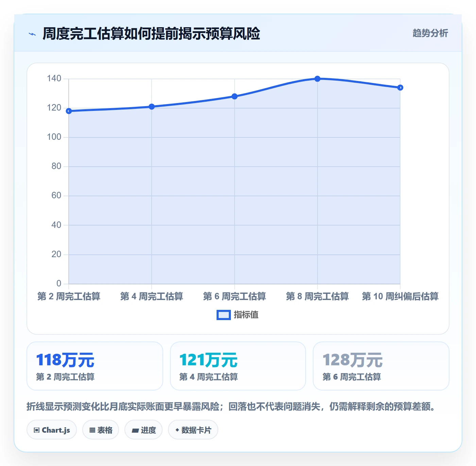The image size is (476, 466).
Task: Toggle the 指标值 legend color swatch
Action: click(224, 315)
